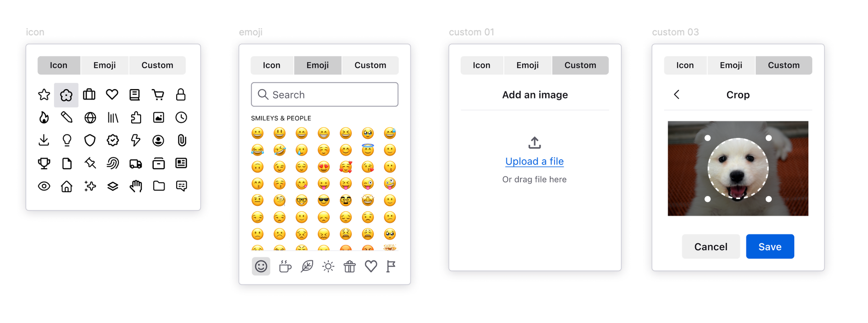Screen dimensions: 868x323
Task: Cancel the image crop
Action: [711, 247]
